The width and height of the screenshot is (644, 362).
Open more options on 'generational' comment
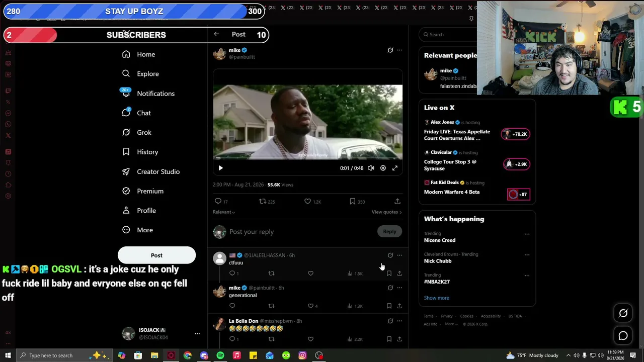coord(399,288)
